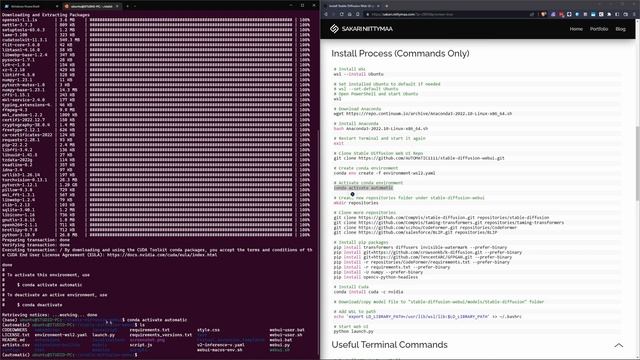Click environment-wsl2.yaml in the terminal listing
Image resolution: width=640 pixels, height=360 pixels.
click(60, 335)
